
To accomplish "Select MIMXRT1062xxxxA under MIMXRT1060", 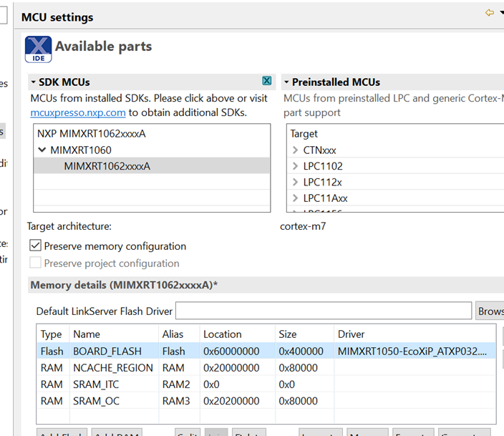I will click(107, 166).
